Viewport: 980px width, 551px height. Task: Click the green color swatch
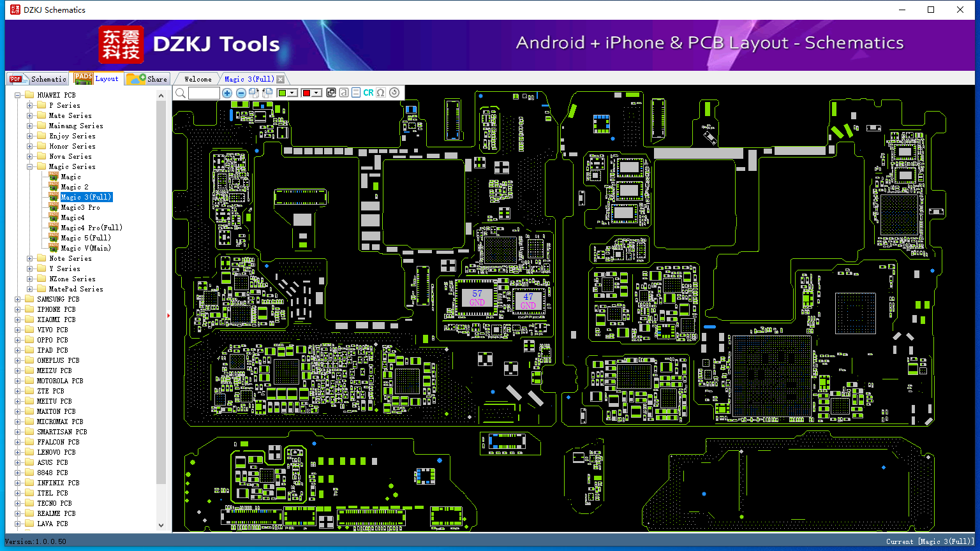coord(283,93)
